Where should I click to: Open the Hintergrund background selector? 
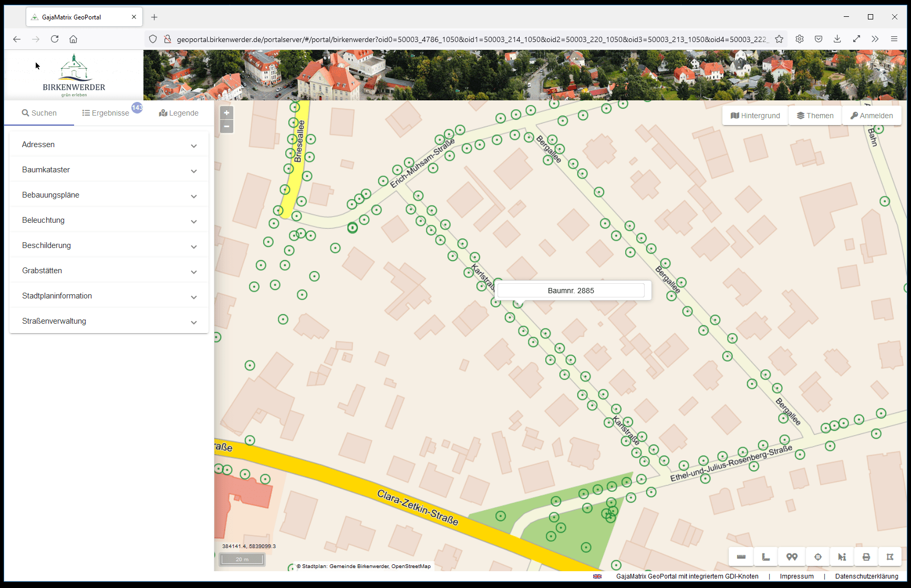click(755, 116)
